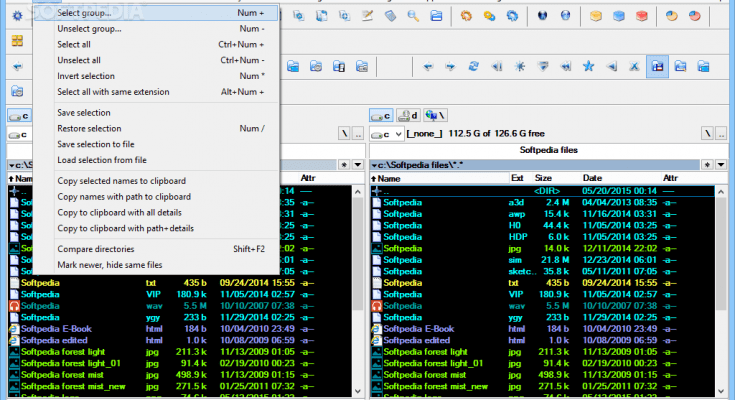Choose Save selection to file
Image resolution: width=735 pixels, height=400 pixels.
pos(157,144)
